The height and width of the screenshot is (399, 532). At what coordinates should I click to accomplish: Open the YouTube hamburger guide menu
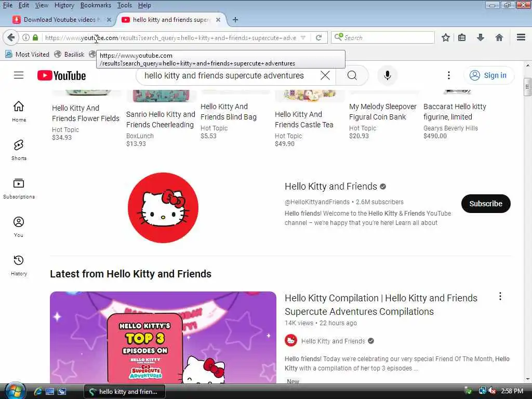point(19,75)
